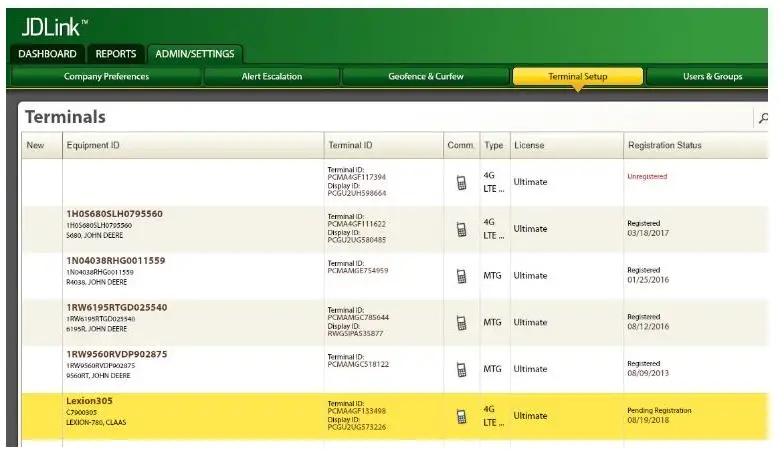
Task: Select equipment 1RW9560RVDP902875
Action: click(117, 354)
